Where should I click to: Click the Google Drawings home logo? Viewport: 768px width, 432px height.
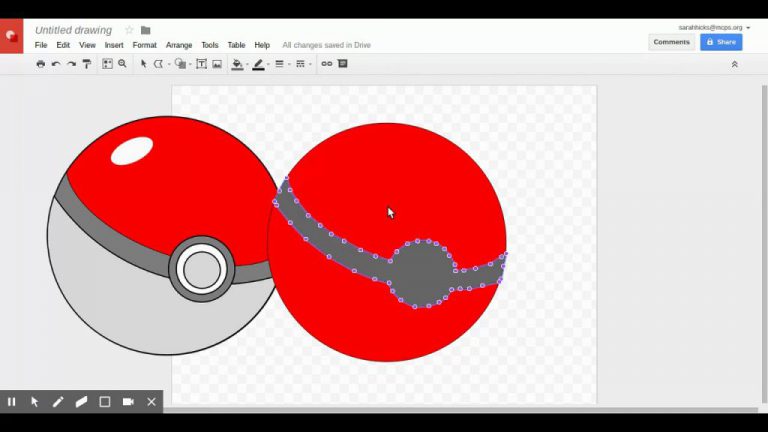[11, 36]
